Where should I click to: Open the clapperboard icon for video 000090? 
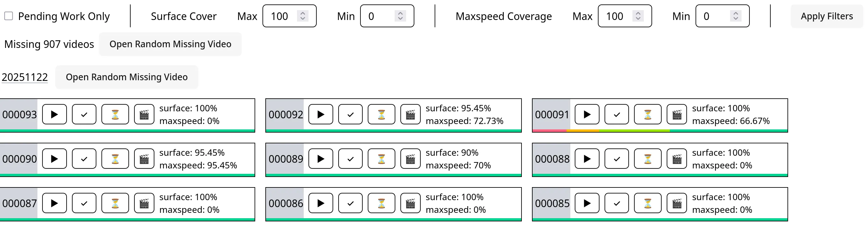tap(144, 159)
